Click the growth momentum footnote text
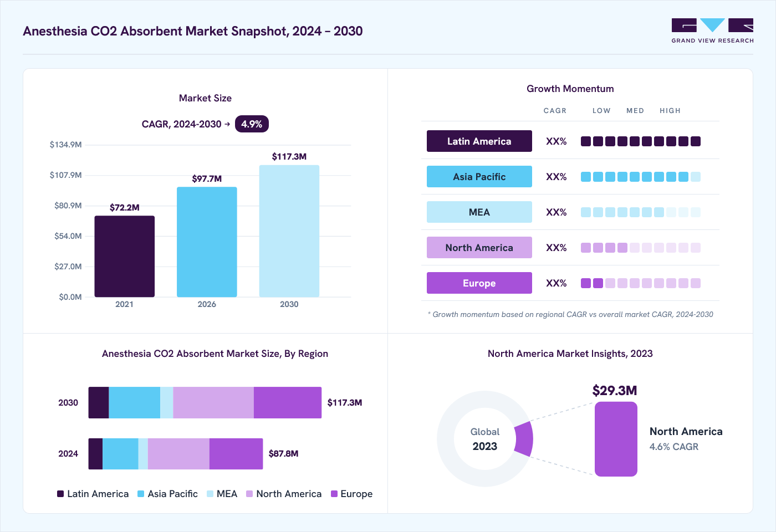The image size is (776, 532). tap(570, 314)
